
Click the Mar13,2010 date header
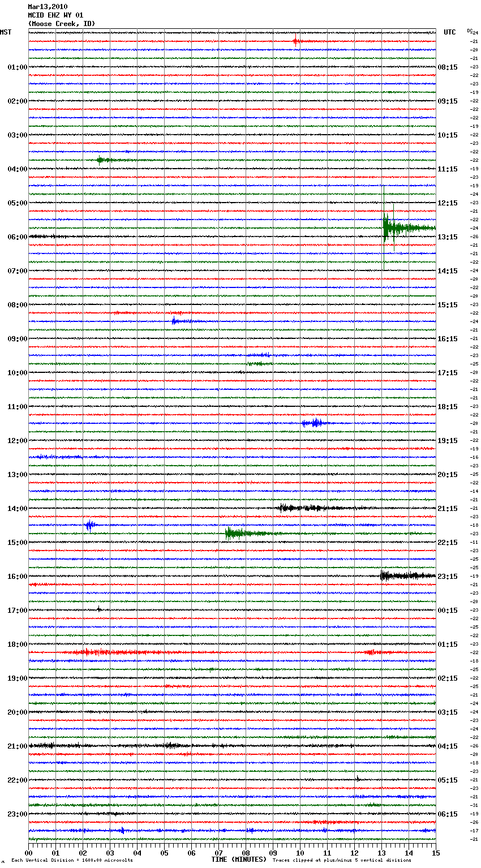[x=48, y=7]
